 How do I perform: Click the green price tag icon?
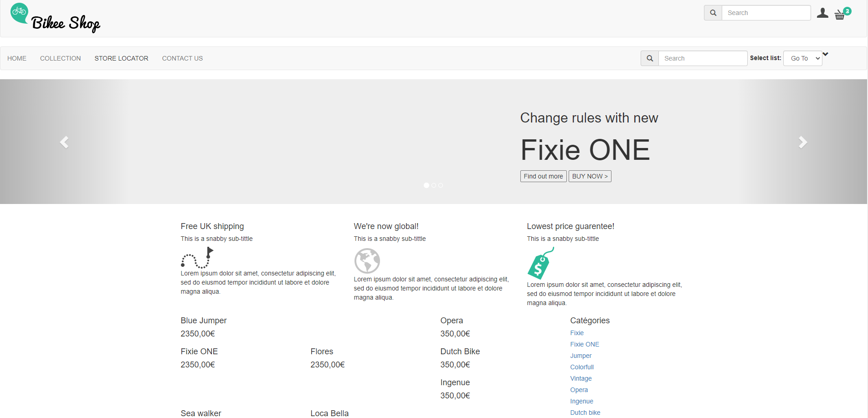[x=540, y=264]
